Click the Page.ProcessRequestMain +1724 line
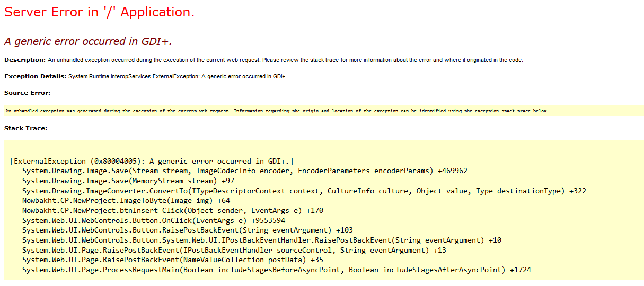 [276, 270]
